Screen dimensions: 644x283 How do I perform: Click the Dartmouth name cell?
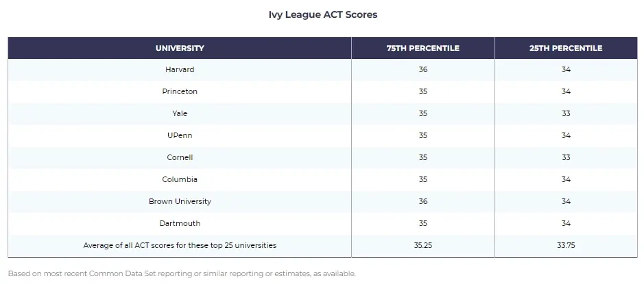click(x=180, y=224)
